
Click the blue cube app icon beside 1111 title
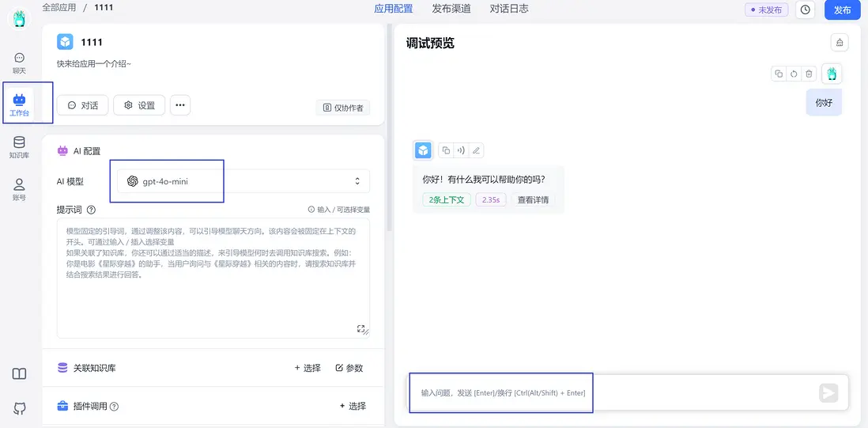(66, 41)
